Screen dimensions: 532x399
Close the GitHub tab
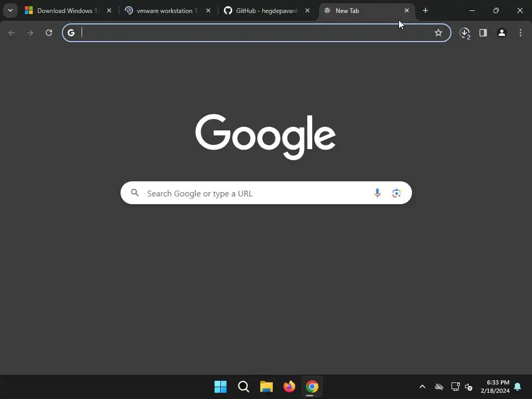coord(308,11)
